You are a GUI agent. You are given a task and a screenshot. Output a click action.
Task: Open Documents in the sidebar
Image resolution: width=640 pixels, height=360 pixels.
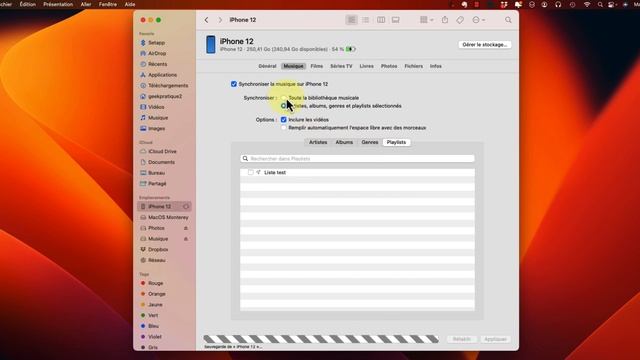point(161,162)
